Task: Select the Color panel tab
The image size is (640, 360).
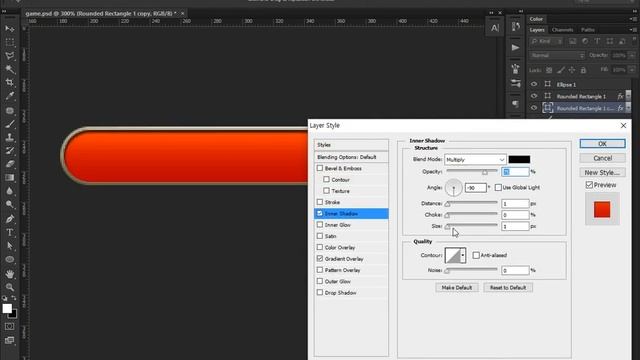Action: tap(536, 19)
